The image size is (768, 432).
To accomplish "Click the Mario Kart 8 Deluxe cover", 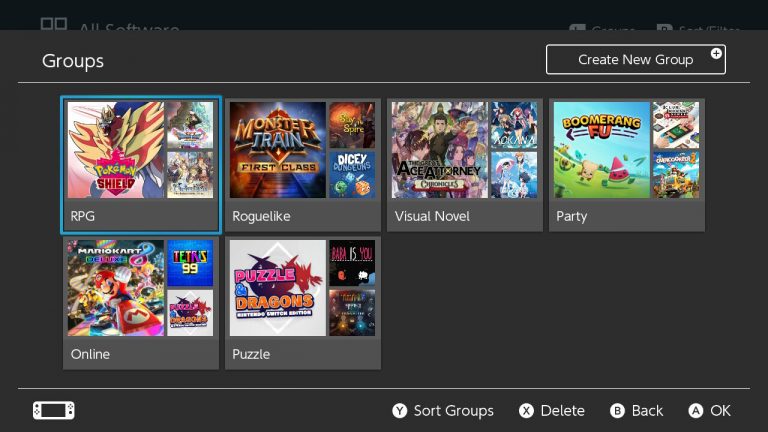I will [116, 288].
